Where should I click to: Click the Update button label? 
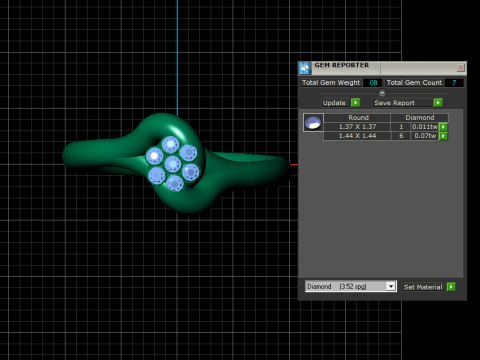click(334, 103)
